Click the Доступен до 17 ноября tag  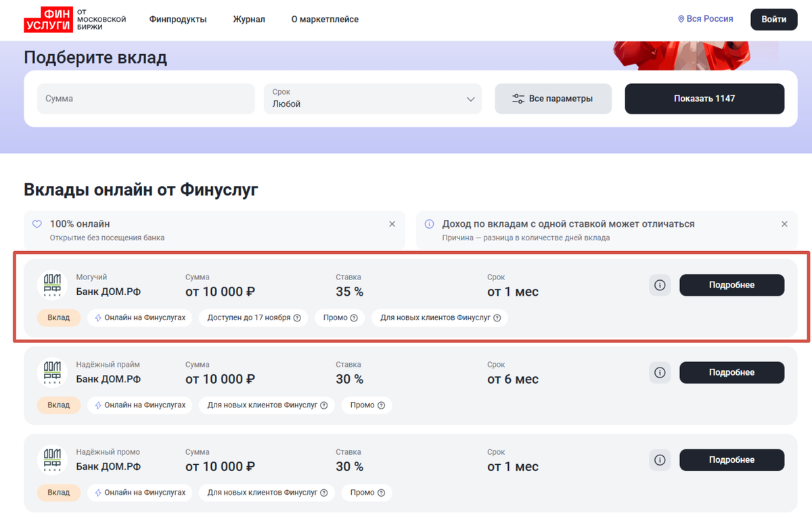point(254,318)
